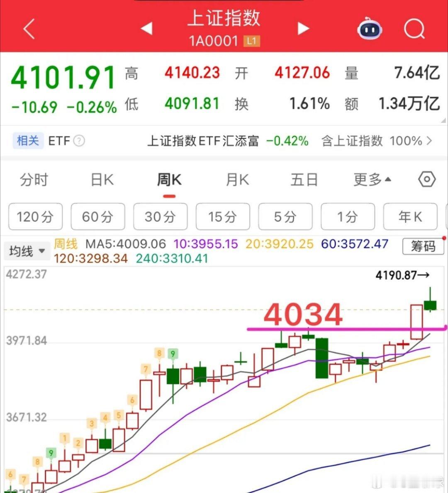Tap the ETF change -0.42%

point(287,141)
